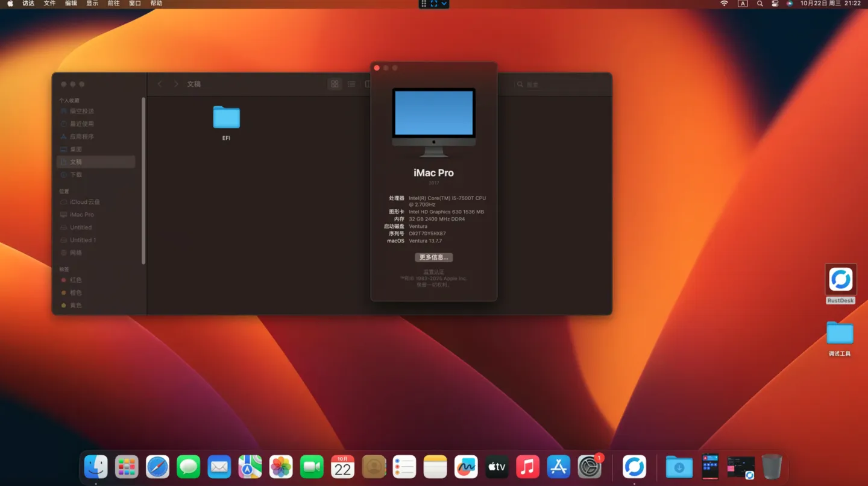Launch Safari from the Dock
This screenshot has width=868, height=486.
tap(157, 466)
